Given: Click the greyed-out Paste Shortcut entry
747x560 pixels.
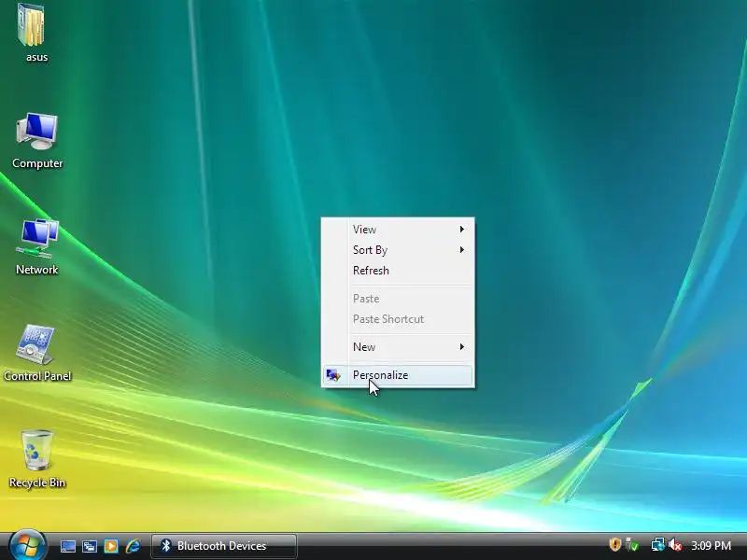Looking at the screenshot, I should point(398,318).
